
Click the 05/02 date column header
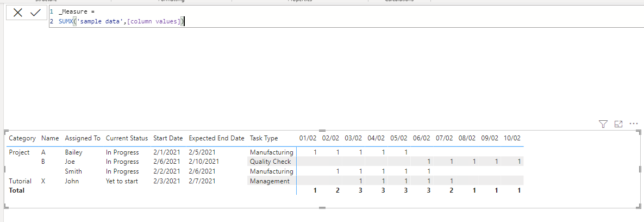click(399, 138)
